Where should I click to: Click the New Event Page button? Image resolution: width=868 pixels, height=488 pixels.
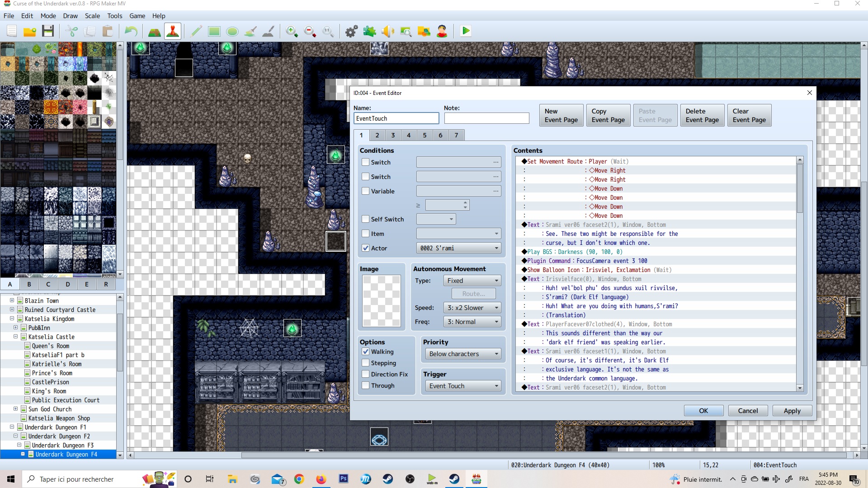(561, 115)
